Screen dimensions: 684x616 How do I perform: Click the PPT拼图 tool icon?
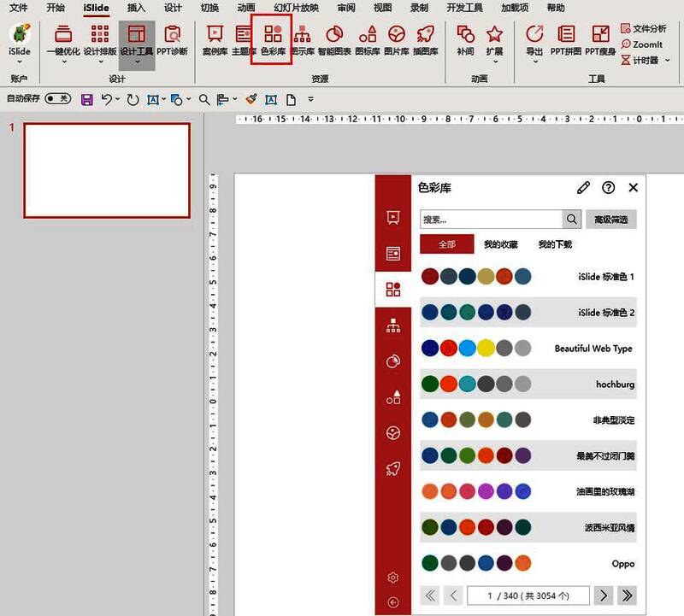pos(565,40)
